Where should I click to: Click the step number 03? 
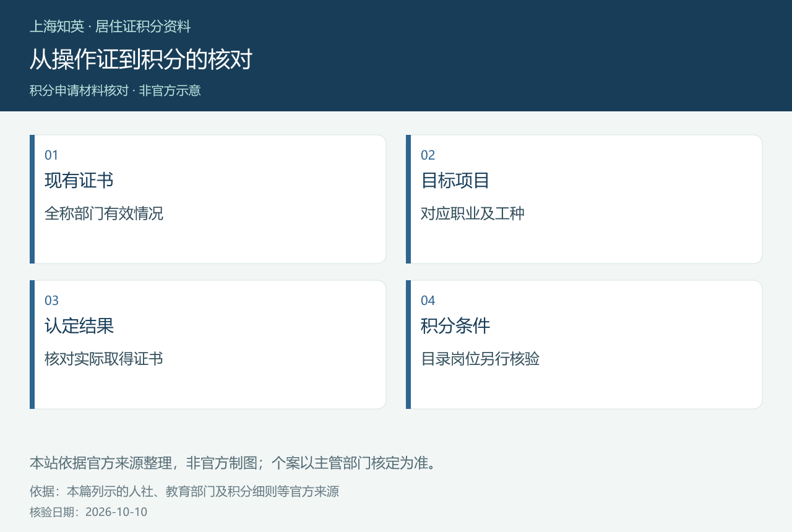pyautogui.click(x=51, y=301)
